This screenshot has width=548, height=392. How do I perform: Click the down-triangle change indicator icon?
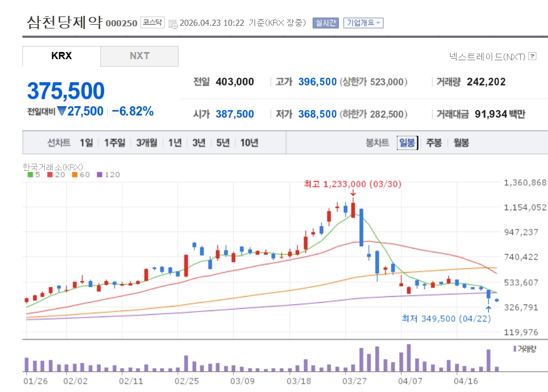(x=62, y=111)
